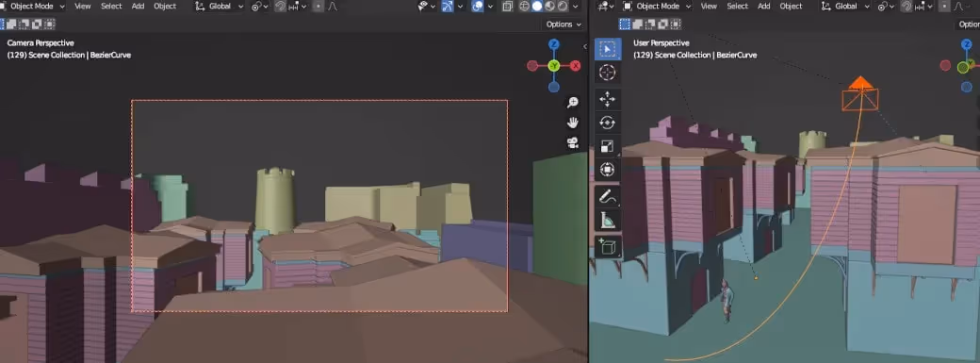Open Object Mode dropdown in left viewport

(x=32, y=7)
